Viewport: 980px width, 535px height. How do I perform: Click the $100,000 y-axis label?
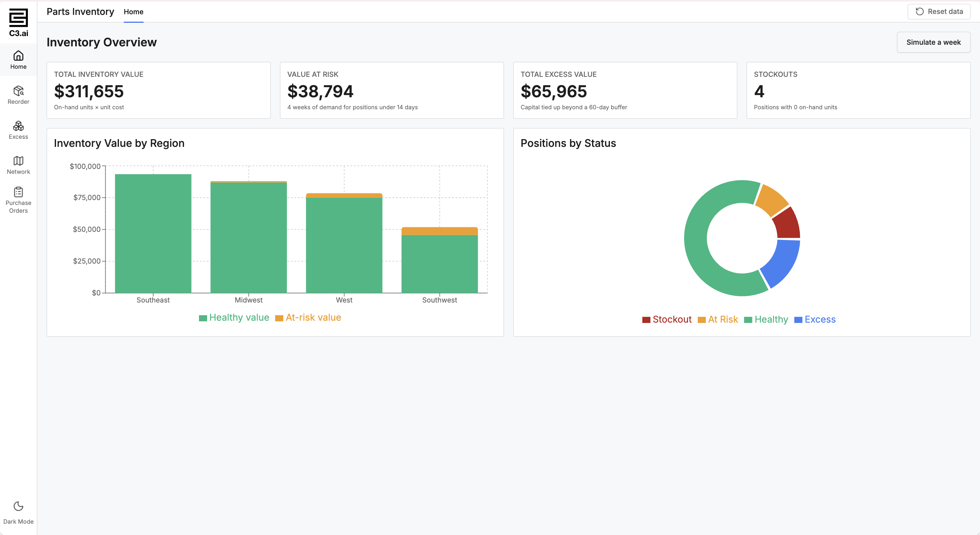point(85,166)
